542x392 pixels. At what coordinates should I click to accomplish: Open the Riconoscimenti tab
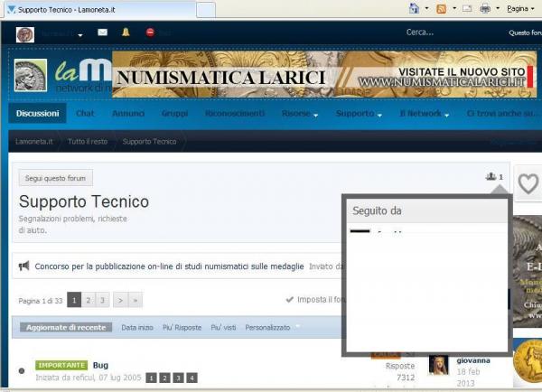pyautogui.click(x=235, y=114)
